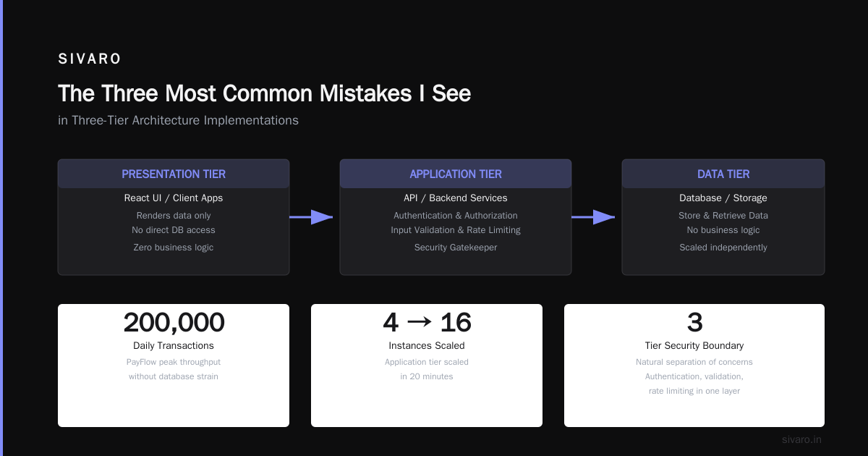This screenshot has width=868, height=456.
Task: Click the 4 → 16 instances figure
Action: click(427, 322)
